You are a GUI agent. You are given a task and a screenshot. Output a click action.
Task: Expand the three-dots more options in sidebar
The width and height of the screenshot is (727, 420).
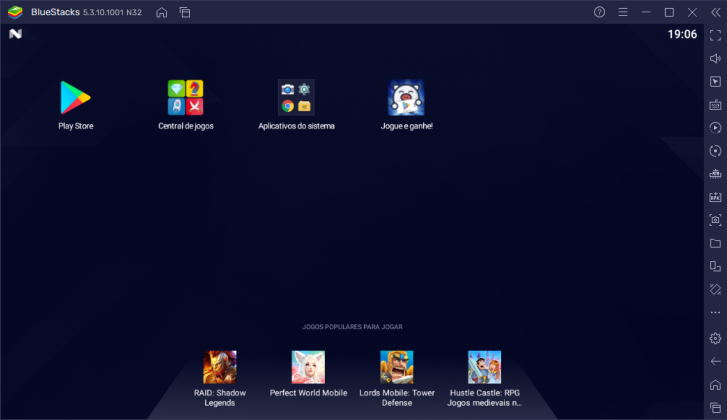click(x=715, y=312)
